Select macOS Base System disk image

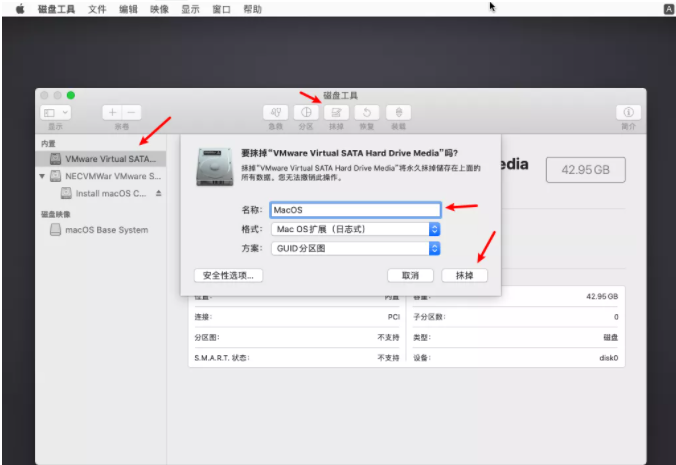tap(101, 230)
